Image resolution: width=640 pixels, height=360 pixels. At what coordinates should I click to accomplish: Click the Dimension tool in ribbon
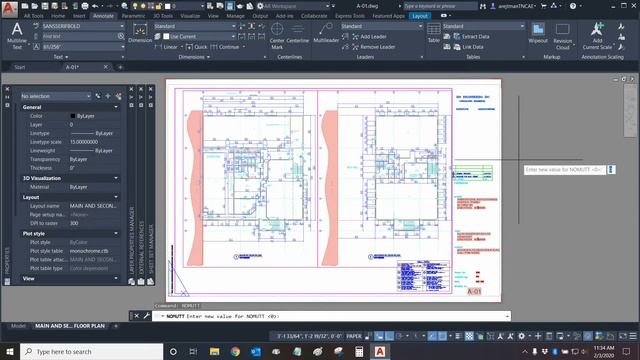(x=140, y=33)
